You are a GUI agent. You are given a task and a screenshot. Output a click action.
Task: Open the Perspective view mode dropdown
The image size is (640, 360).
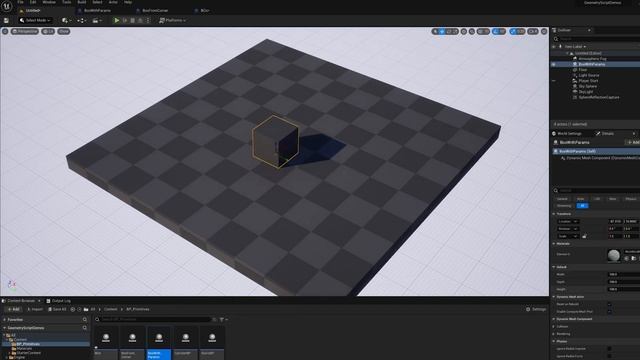pyautogui.click(x=24, y=31)
